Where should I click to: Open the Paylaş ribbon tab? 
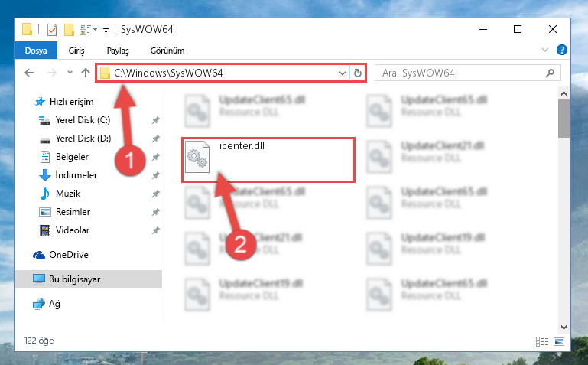coord(118,51)
